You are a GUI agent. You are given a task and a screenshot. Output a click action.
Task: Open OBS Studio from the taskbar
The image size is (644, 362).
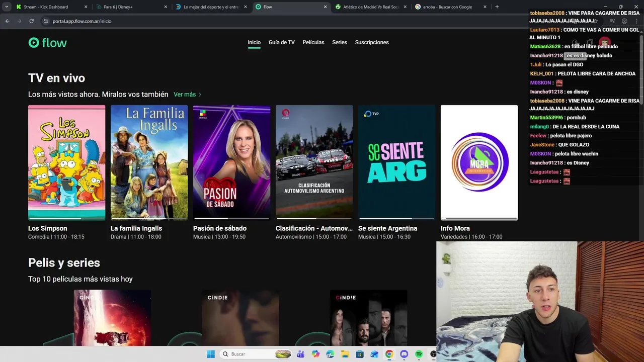coord(433,354)
